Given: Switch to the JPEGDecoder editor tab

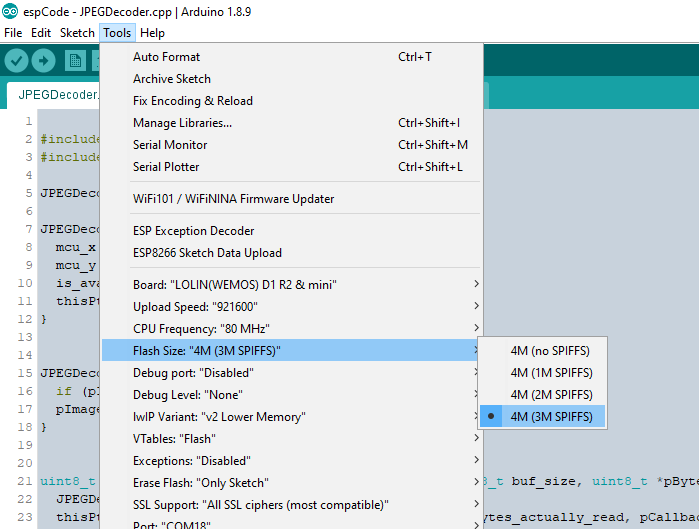Looking at the screenshot, I should 53,95.
